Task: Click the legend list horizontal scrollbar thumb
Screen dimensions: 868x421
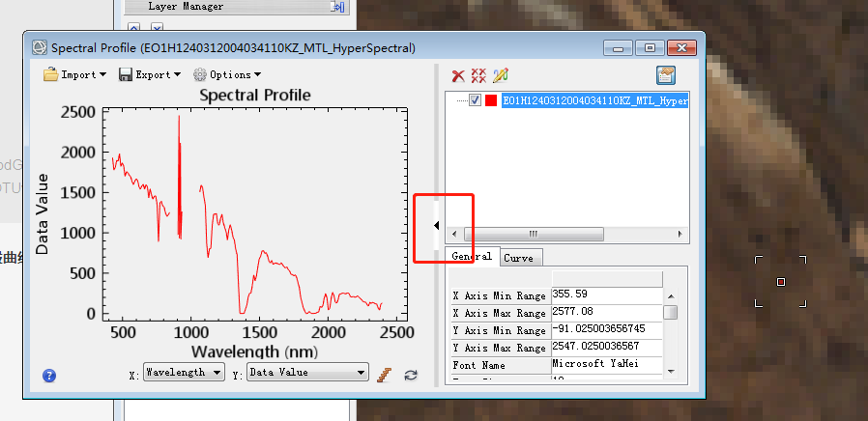Action: click(534, 234)
